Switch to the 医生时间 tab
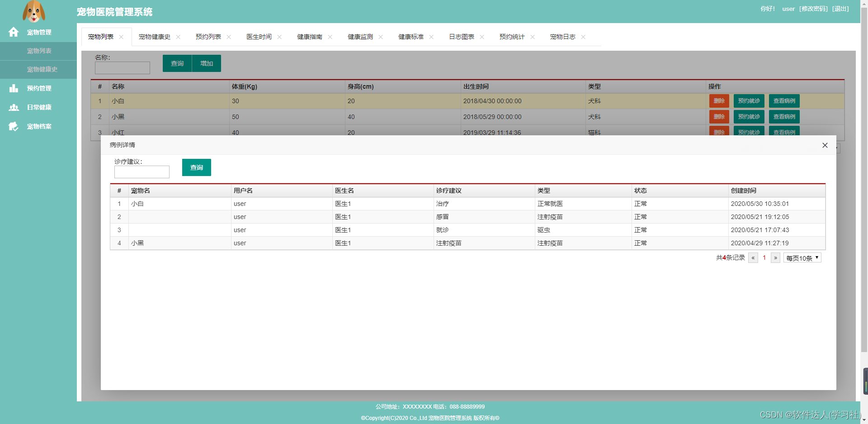 [259, 37]
